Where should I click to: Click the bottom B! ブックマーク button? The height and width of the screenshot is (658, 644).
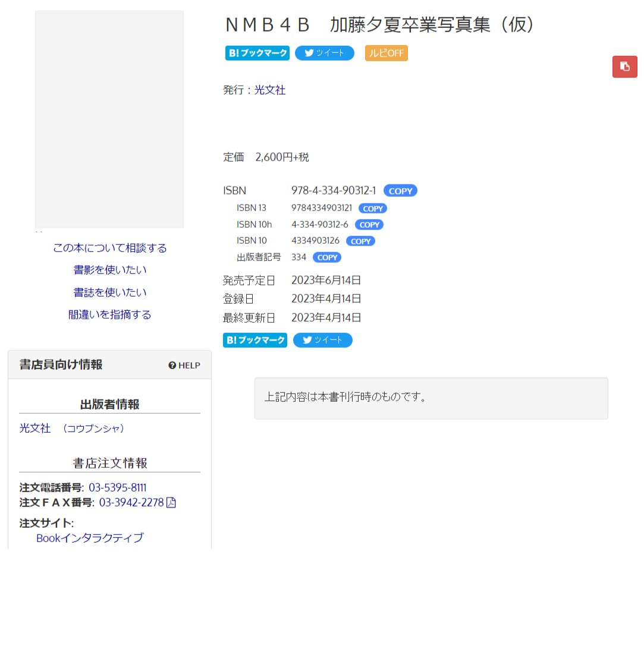(x=255, y=341)
